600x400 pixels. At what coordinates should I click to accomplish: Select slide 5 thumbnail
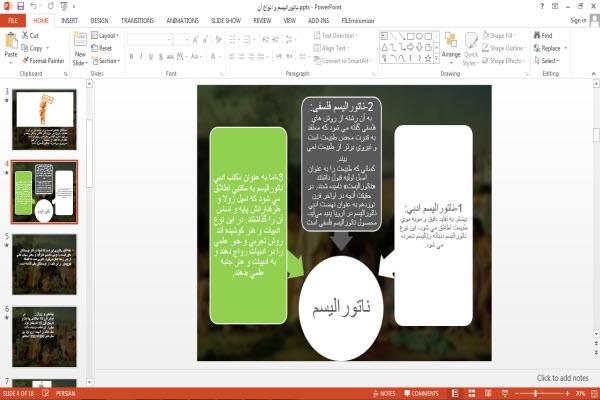[44, 264]
